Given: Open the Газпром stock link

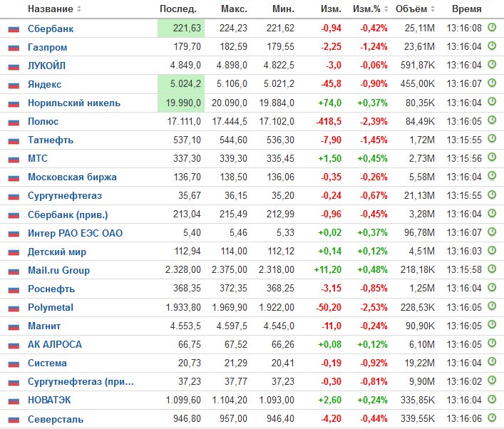Looking at the screenshot, I should point(47,48).
